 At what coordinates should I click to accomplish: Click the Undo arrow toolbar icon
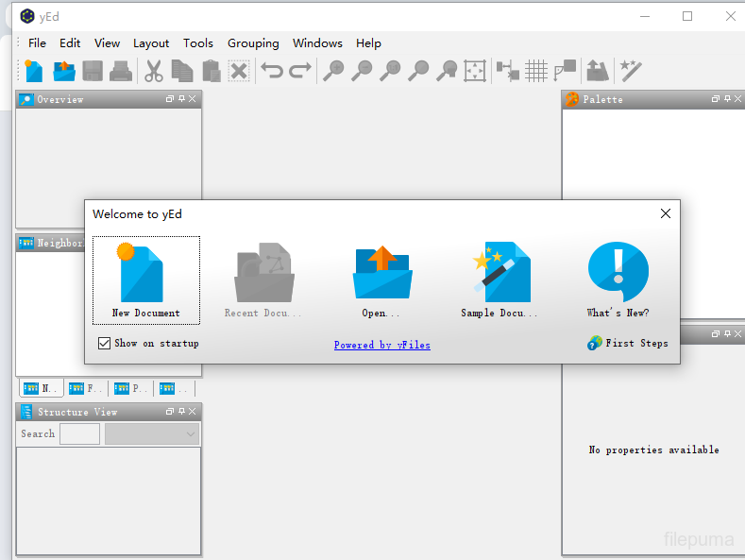point(272,71)
